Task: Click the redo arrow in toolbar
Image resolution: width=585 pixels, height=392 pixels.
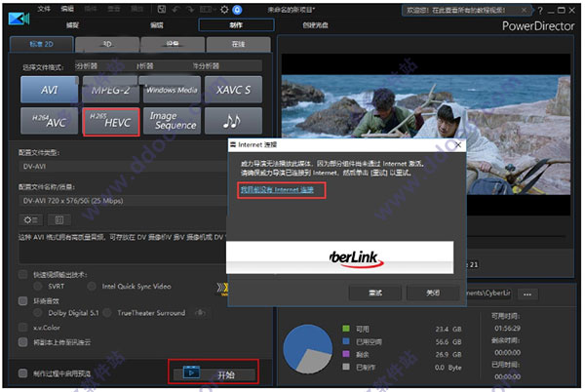Action: point(190,10)
